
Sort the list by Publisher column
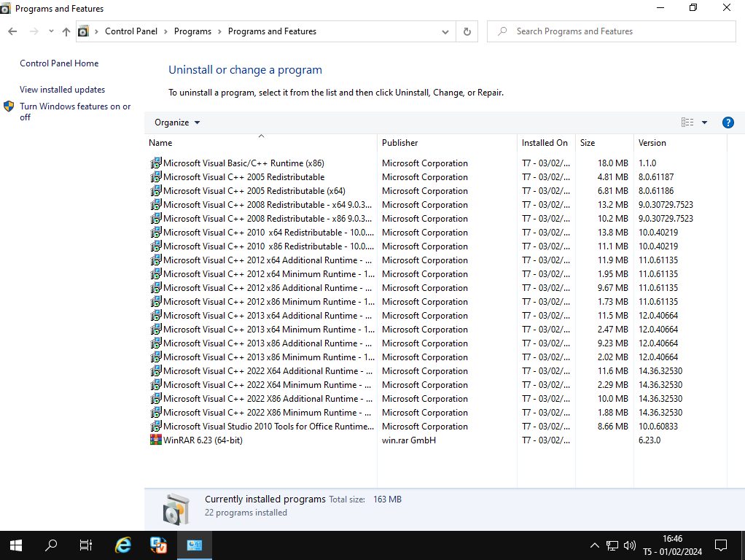(x=400, y=143)
